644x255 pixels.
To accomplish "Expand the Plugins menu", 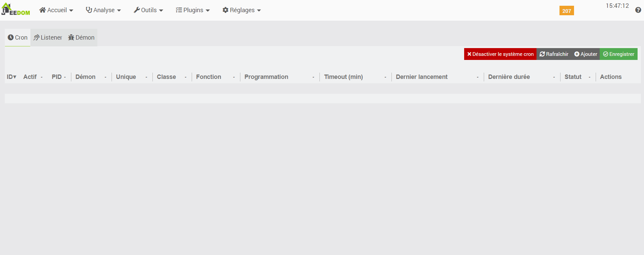I will [193, 10].
